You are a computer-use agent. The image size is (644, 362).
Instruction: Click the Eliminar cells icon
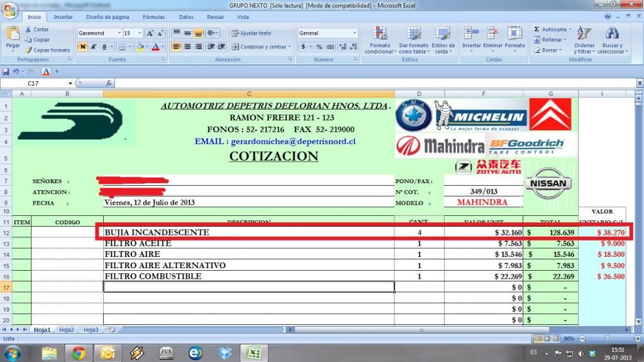[492, 33]
